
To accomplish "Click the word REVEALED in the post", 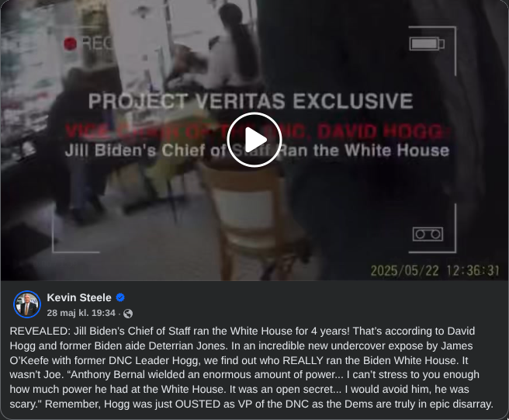I will pyautogui.click(x=40, y=331).
